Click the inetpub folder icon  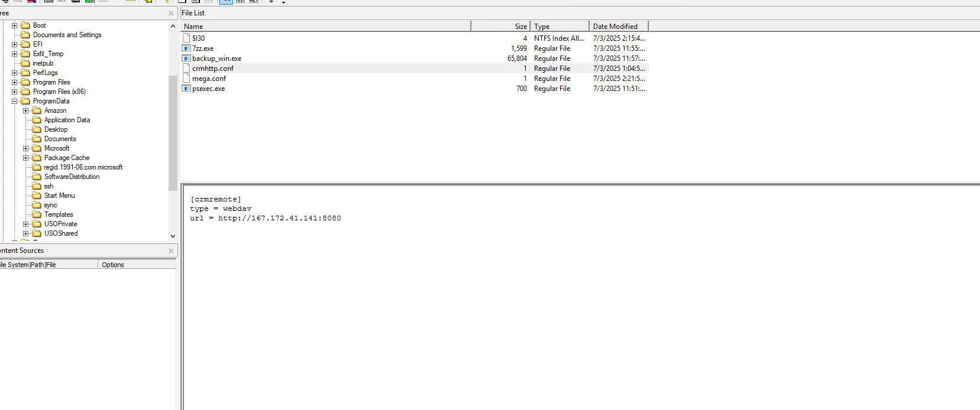[x=25, y=63]
